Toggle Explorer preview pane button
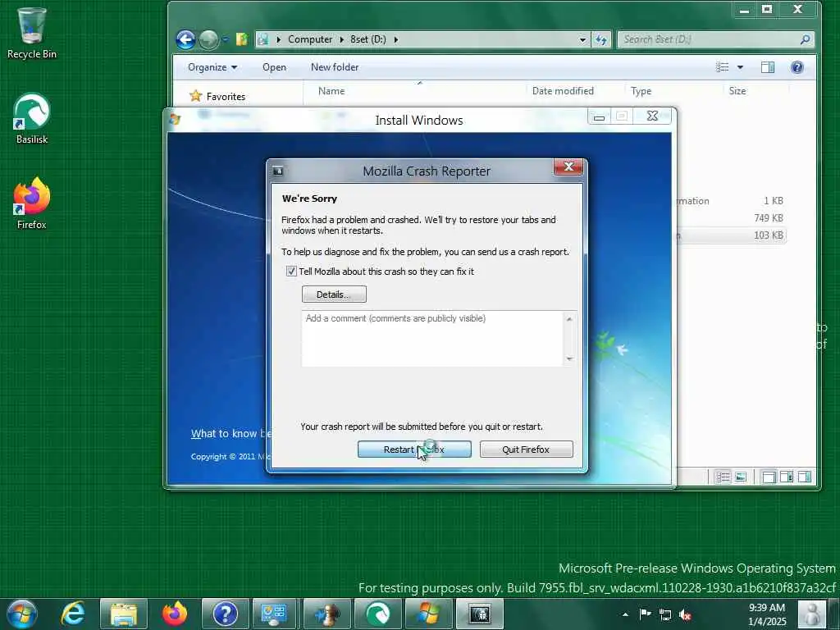 [768, 67]
